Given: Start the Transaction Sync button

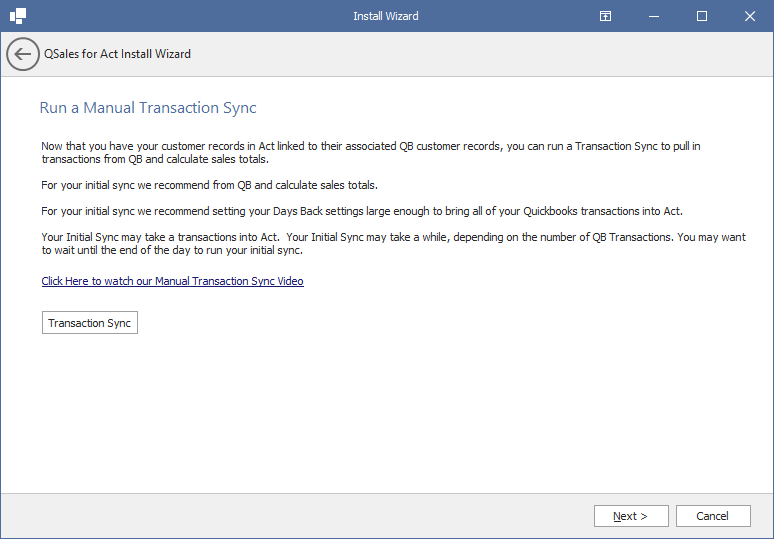Looking at the screenshot, I should point(90,322).
